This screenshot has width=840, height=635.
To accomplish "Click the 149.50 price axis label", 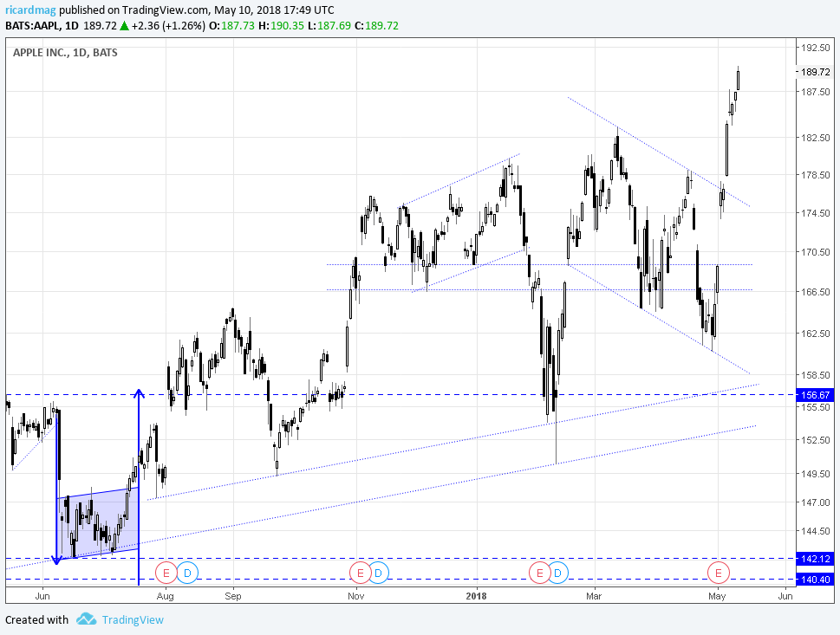I will 816,473.
